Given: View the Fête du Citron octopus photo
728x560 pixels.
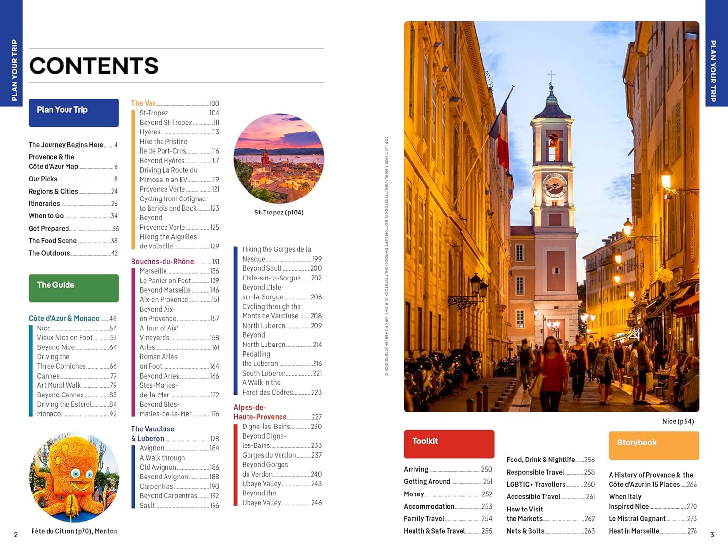Looking at the screenshot, I should pos(73,478).
